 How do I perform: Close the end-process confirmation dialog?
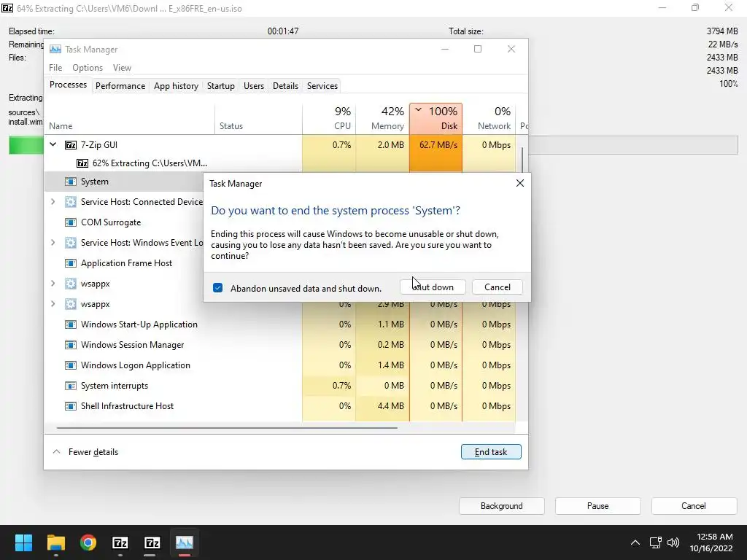[519, 183]
